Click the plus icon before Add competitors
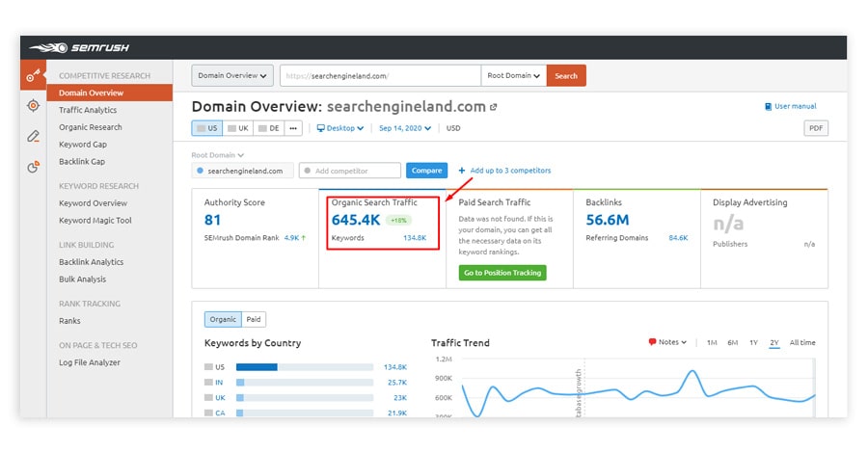The width and height of the screenshot is (868, 453). [462, 171]
